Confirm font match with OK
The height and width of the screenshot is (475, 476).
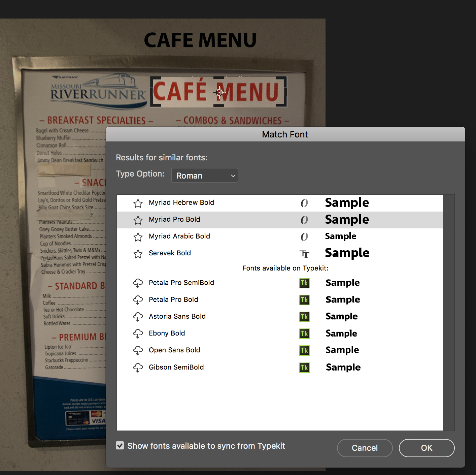point(427,448)
